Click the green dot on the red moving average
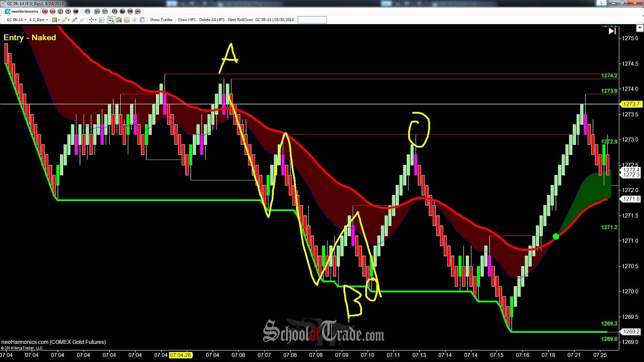This screenshot has height=362, width=644. click(555, 236)
